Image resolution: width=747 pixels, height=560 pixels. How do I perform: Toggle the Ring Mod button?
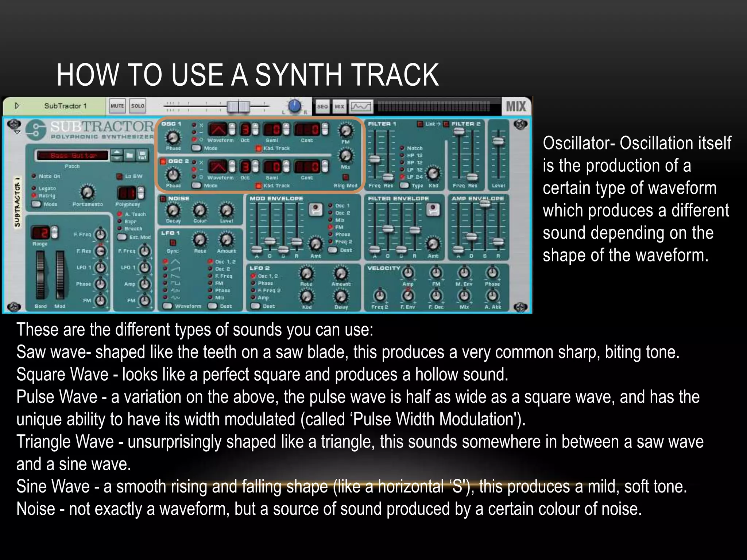[345, 178]
